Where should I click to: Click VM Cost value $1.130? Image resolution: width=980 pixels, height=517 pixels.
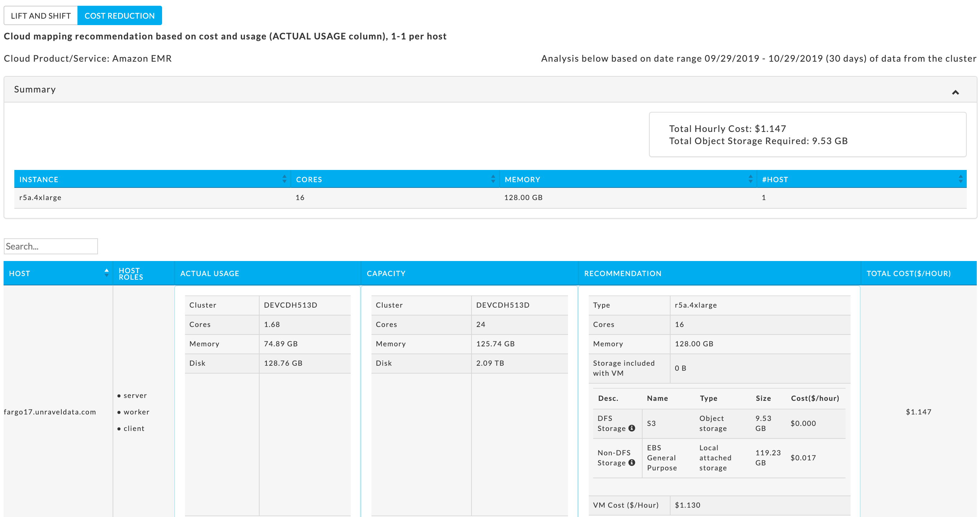[687, 505]
